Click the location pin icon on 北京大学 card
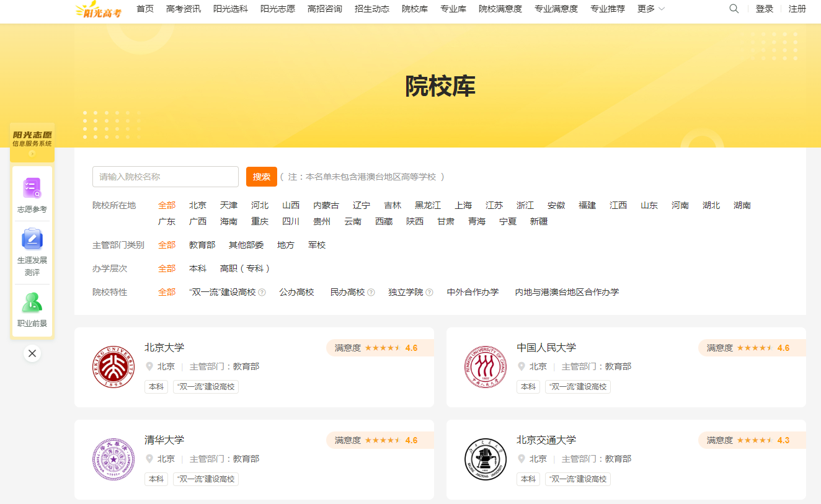This screenshot has height=504, width=821. (149, 366)
